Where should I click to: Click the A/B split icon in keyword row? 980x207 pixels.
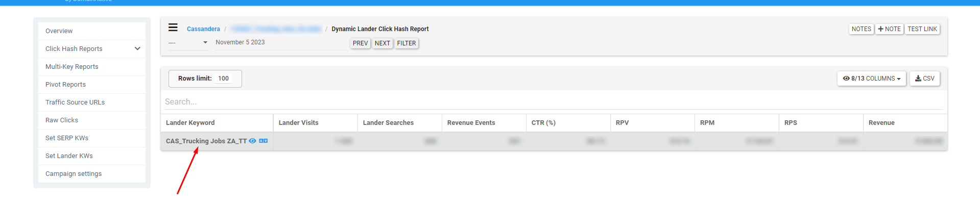click(264, 141)
